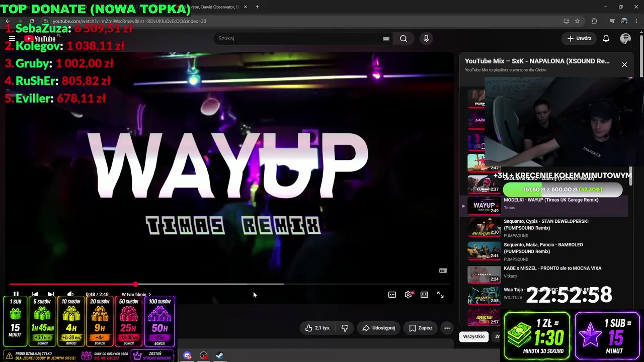
Task: Show the on-screen keyboard in search
Action: [x=386, y=38]
